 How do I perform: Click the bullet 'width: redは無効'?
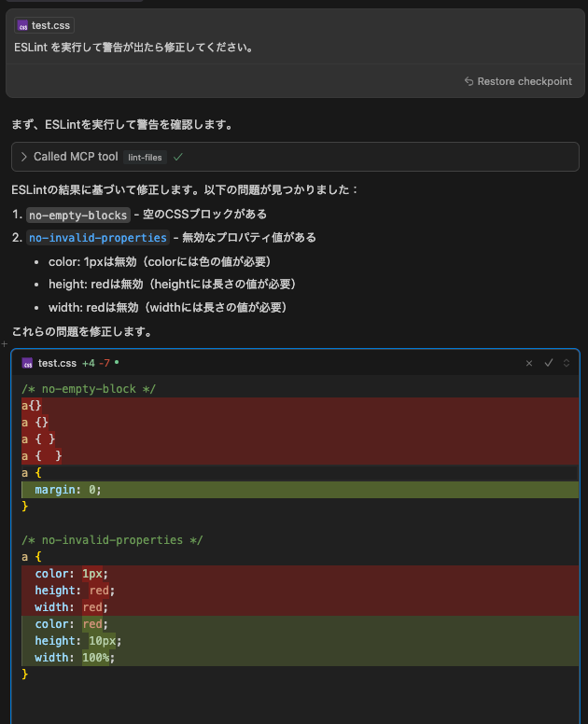167,308
